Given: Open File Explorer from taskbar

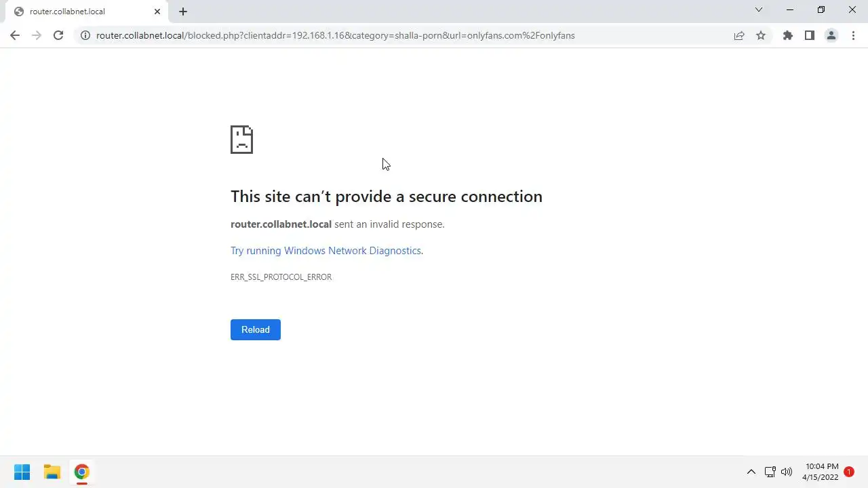Looking at the screenshot, I should (x=52, y=472).
